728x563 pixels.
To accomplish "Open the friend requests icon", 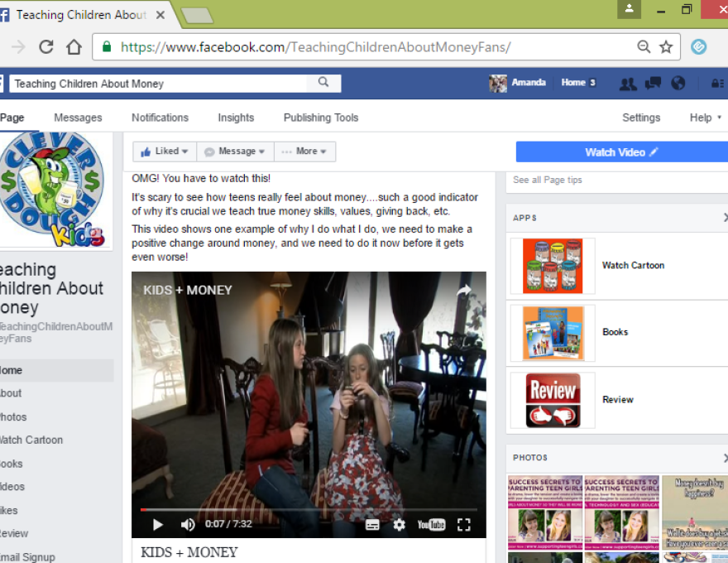I will point(628,84).
